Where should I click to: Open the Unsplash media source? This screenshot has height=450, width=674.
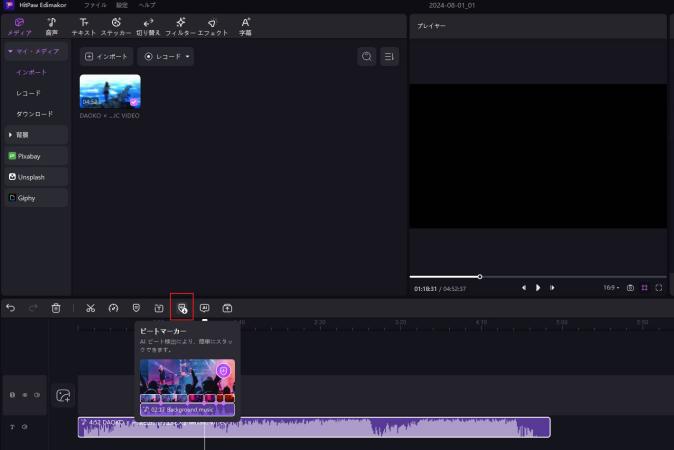pos(36,177)
